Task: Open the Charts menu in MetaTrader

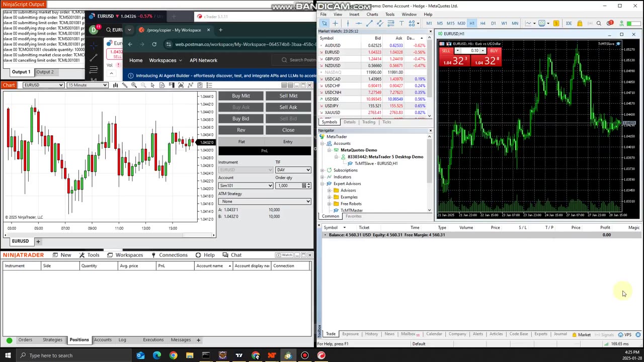Action: (372, 14)
